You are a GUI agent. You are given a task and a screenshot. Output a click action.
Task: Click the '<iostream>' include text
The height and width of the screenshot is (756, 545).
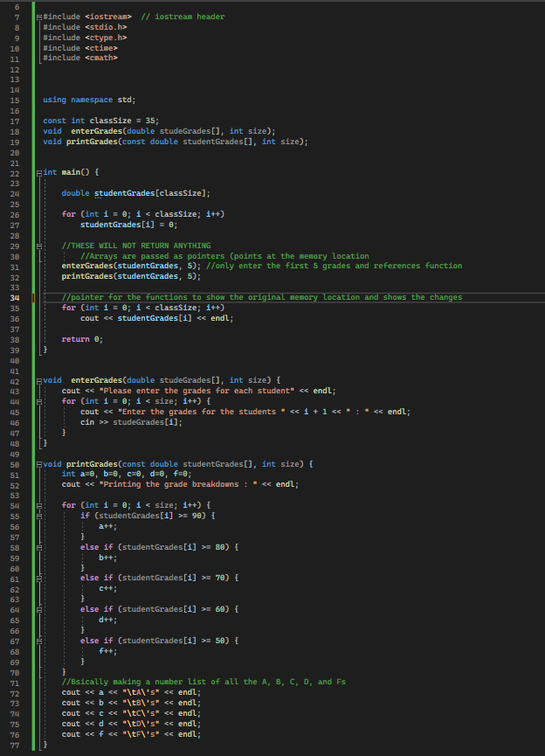point(108,17)
